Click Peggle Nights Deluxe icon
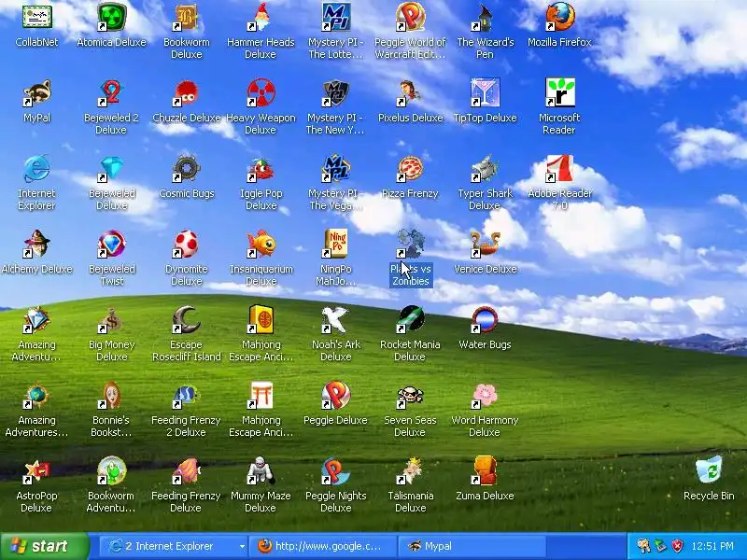 (335, 471)
